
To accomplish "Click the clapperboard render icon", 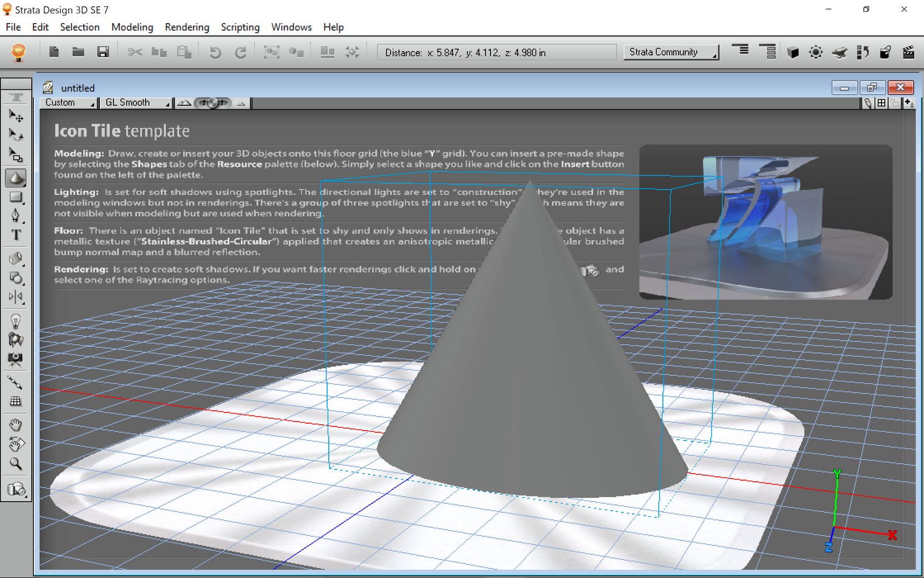I will coord(908,52).
